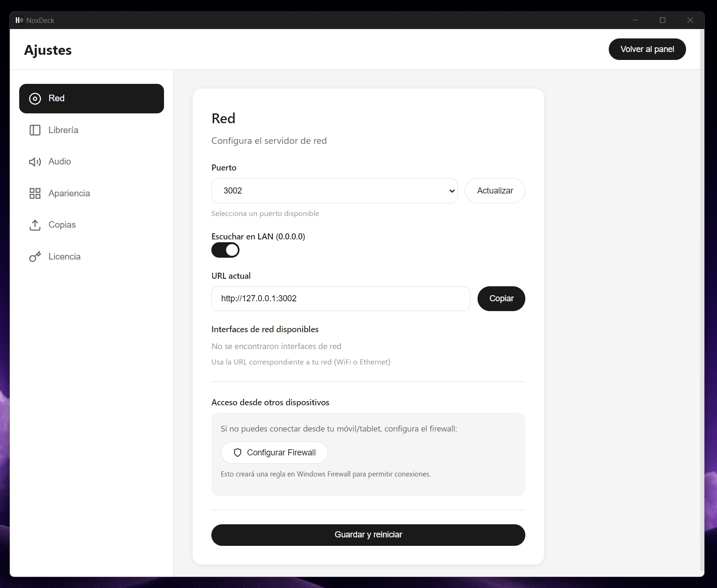Image resolution: width=717 pixels, height=588 pixels.
Task: Switch to the Apariencia settings section
Action: [69, 194]
